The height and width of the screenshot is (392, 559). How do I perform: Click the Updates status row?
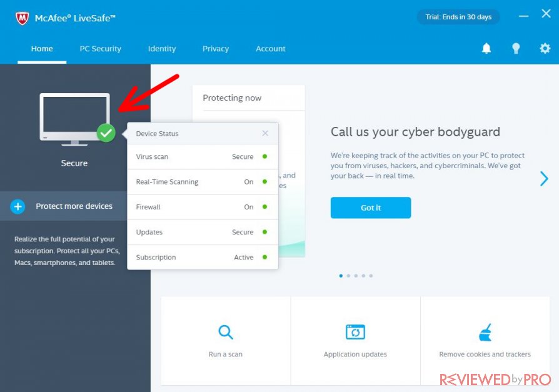(203, 232)
